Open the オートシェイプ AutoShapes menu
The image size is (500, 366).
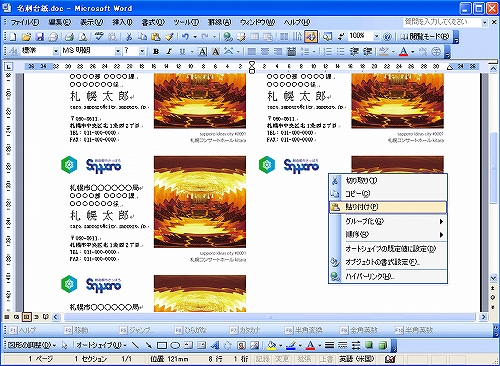tap(102, 345)
